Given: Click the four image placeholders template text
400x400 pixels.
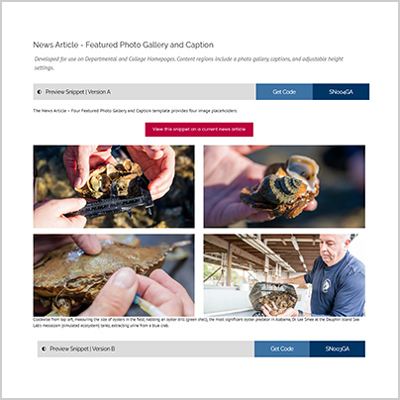Looking at the screenshot, I should [135, 111].
